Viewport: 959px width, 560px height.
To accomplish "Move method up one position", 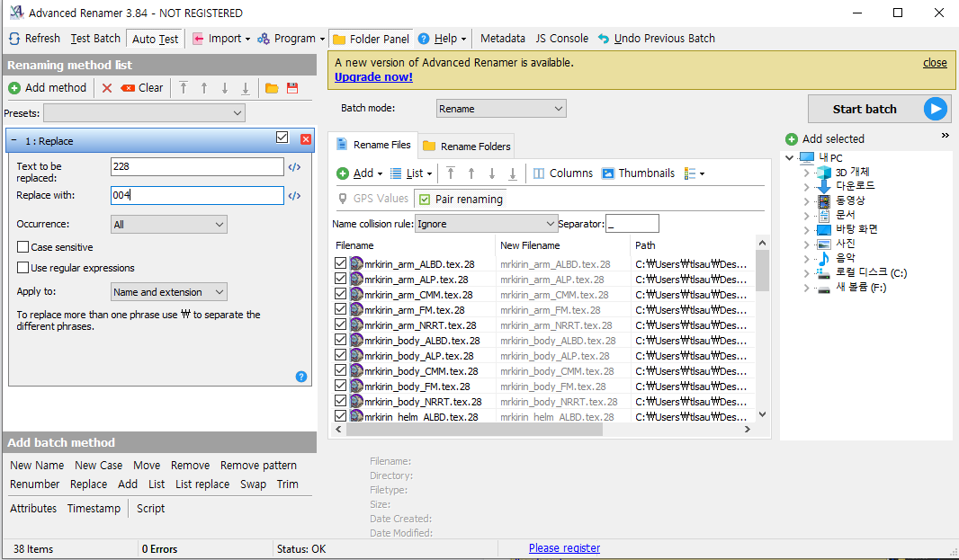I will tap(204, 88).
